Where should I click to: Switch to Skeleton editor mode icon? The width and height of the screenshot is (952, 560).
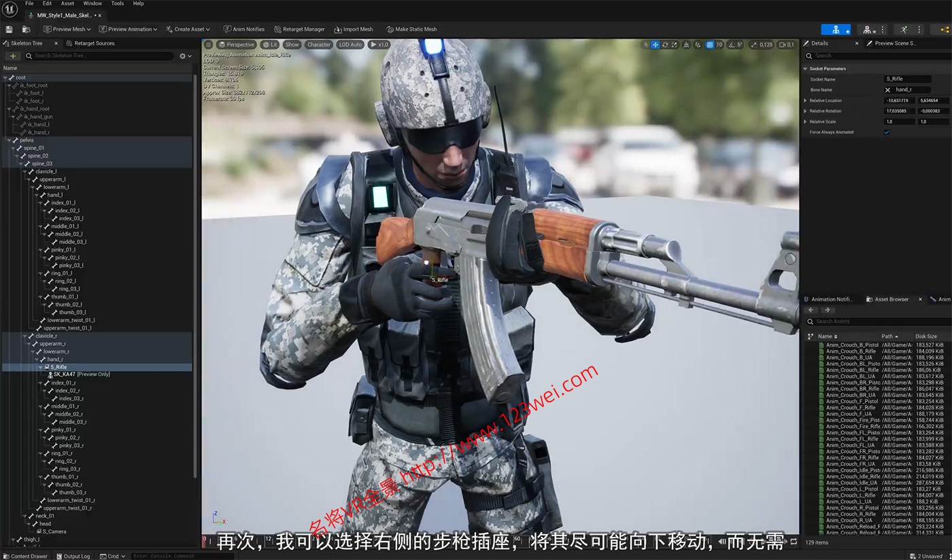tap(835, 29)
